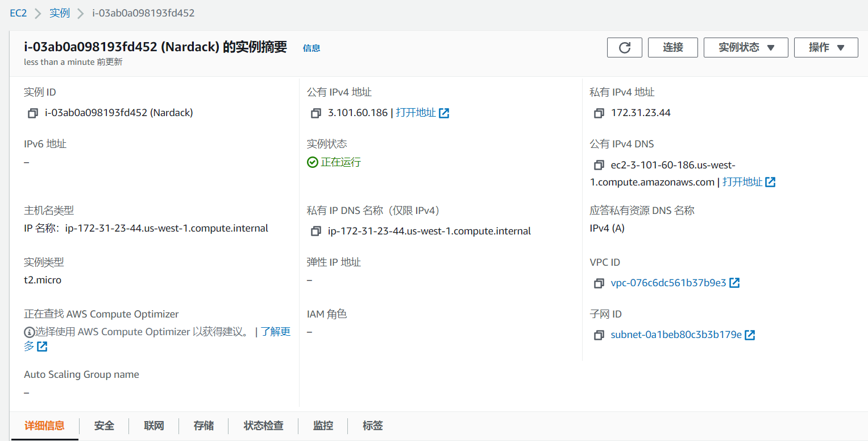Go to EC2 breadcrumb link
This screenshot has height=441, width=868.
point(18,13)
